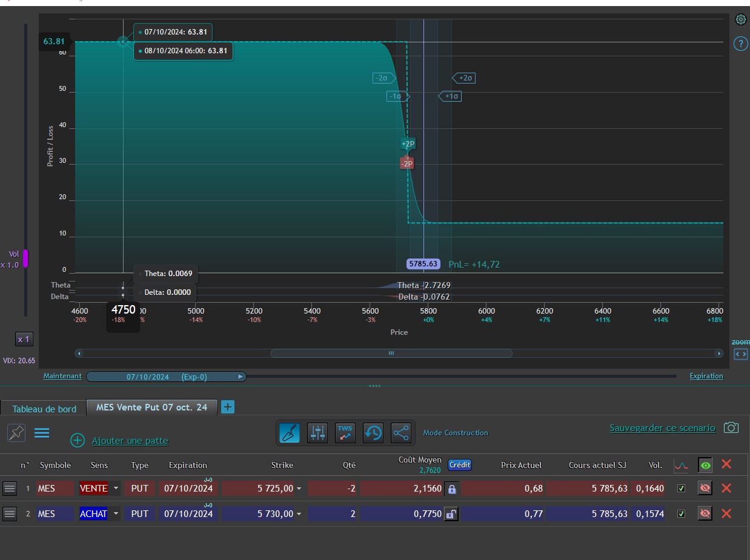Click the purple Vol slider handle
Image resolution: width=750 pixels, height=560 pixels.
pos(25,259)
